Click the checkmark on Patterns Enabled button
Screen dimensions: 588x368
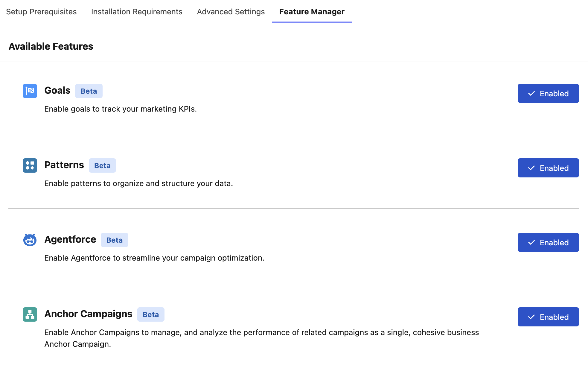click(531, 168)
